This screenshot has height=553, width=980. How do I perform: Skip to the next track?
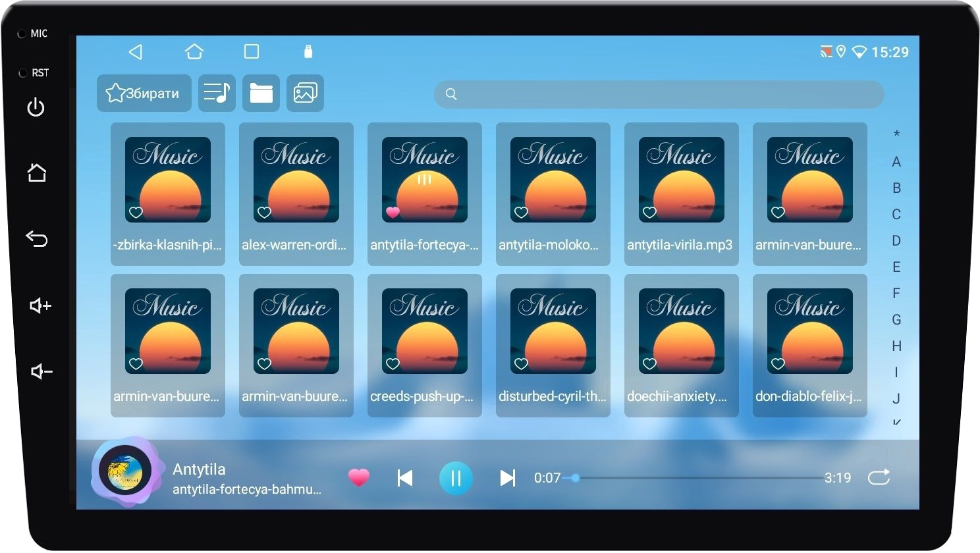point(507,477)
